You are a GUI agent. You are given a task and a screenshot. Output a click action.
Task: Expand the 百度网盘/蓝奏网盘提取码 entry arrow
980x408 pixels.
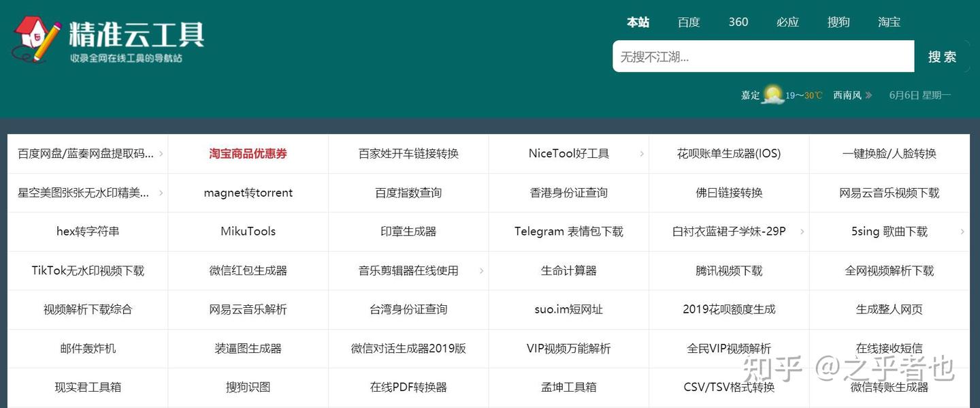[x=161, y=154]
